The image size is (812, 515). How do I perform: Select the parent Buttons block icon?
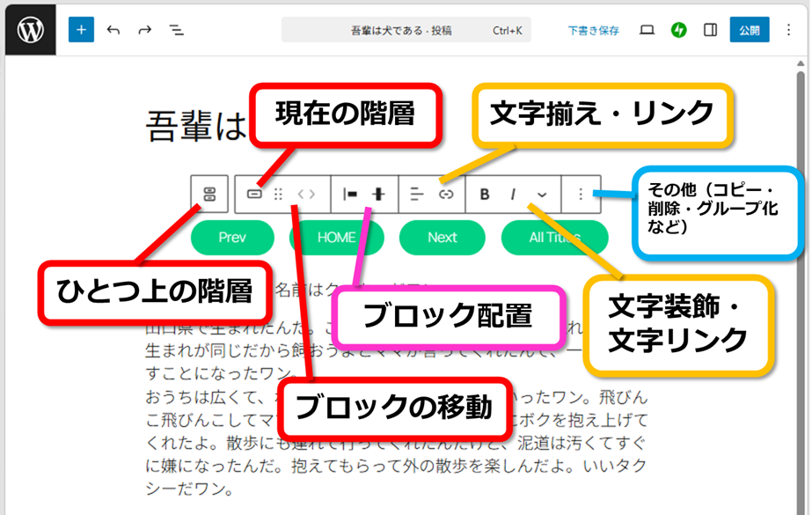tap(209, 195)
